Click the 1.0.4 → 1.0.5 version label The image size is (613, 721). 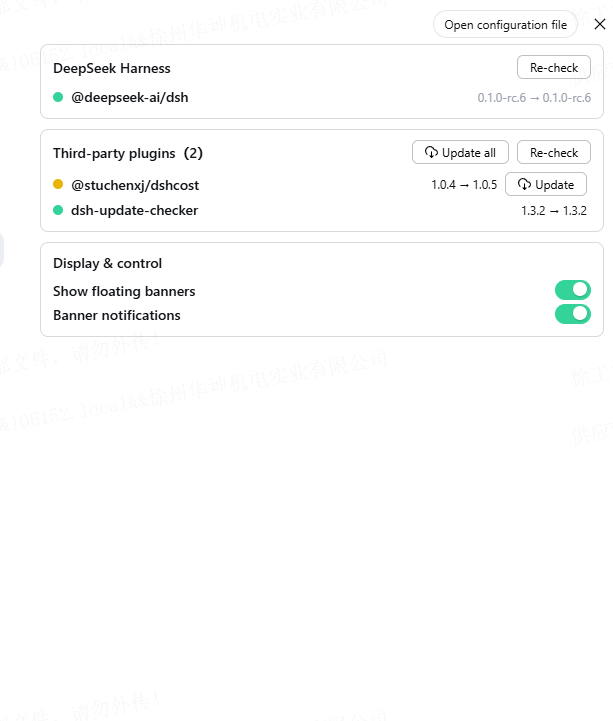click(464, 185)
